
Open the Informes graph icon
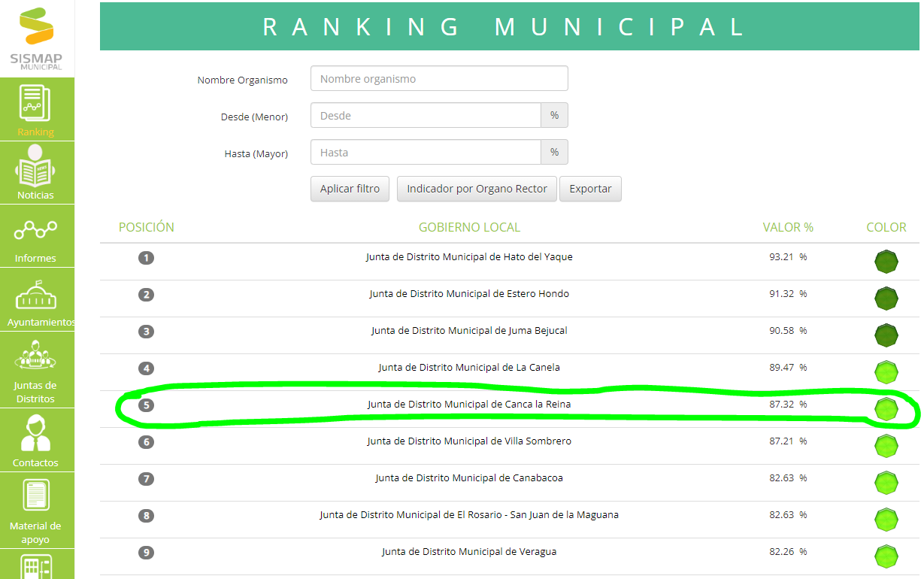[x=35, y=229]
